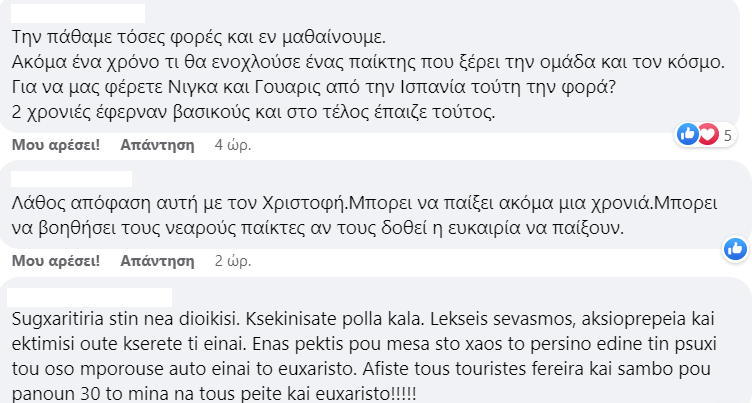
Task: Open the author name above 'Sugxaritiria stin nea dioikisi'
Action: [90, 297]
